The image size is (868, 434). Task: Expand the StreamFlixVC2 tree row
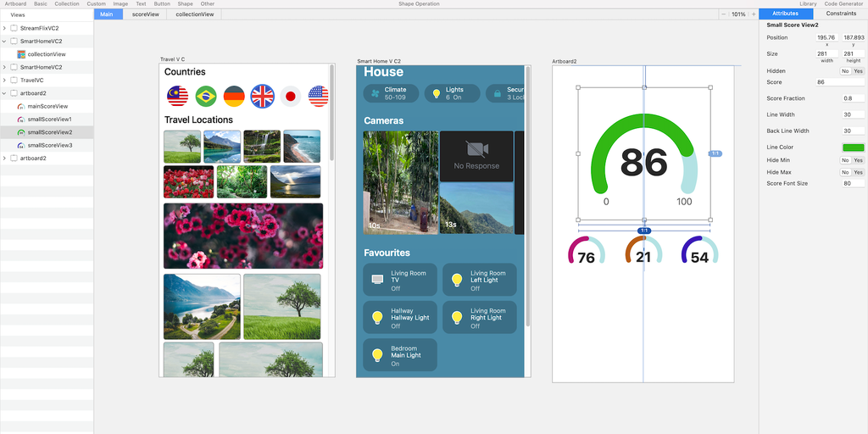click(x=4, y=28)
